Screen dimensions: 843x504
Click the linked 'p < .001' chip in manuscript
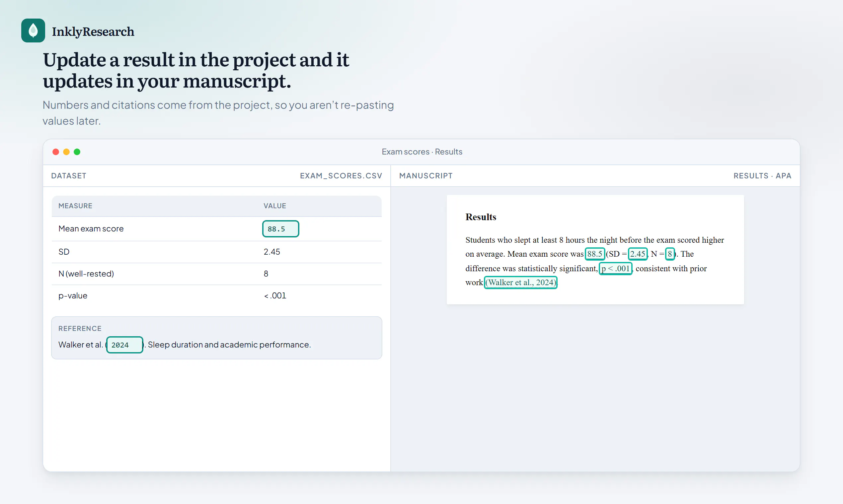[615, 268]
